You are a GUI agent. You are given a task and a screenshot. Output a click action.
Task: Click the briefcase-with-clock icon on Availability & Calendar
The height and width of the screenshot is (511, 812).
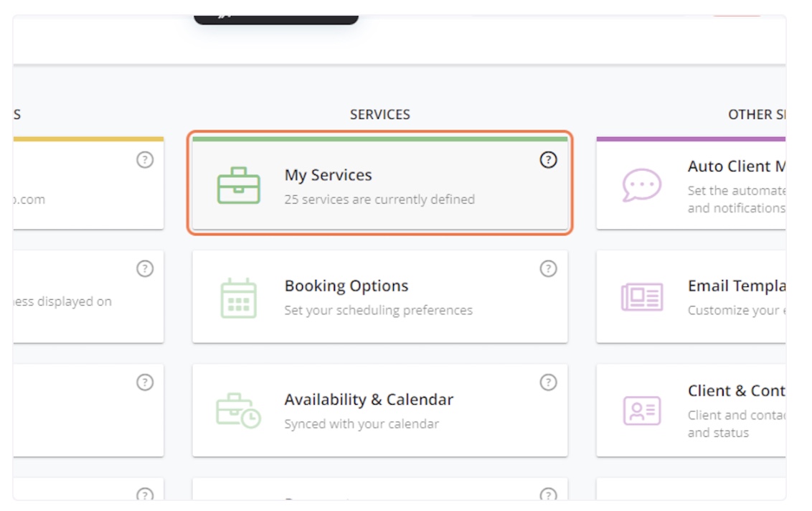click(237, 407)
